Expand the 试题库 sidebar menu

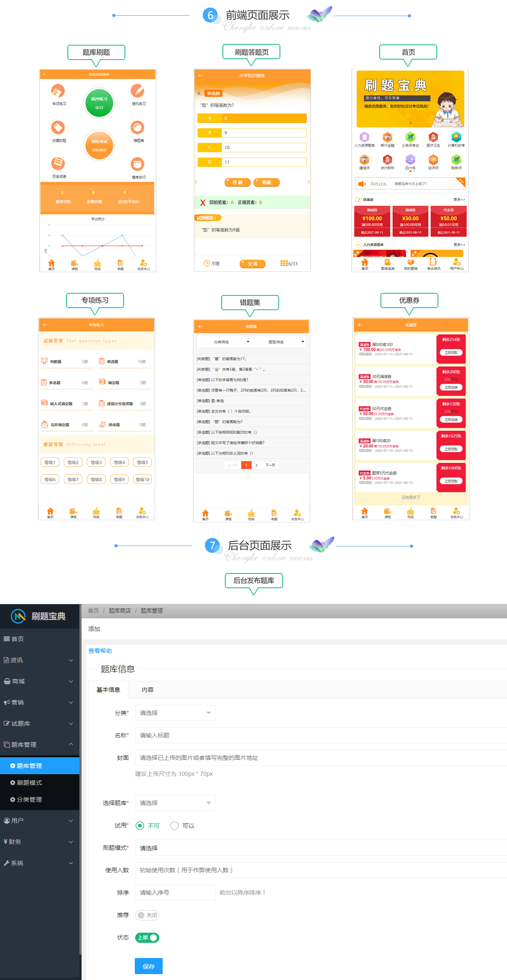[39, 723]
